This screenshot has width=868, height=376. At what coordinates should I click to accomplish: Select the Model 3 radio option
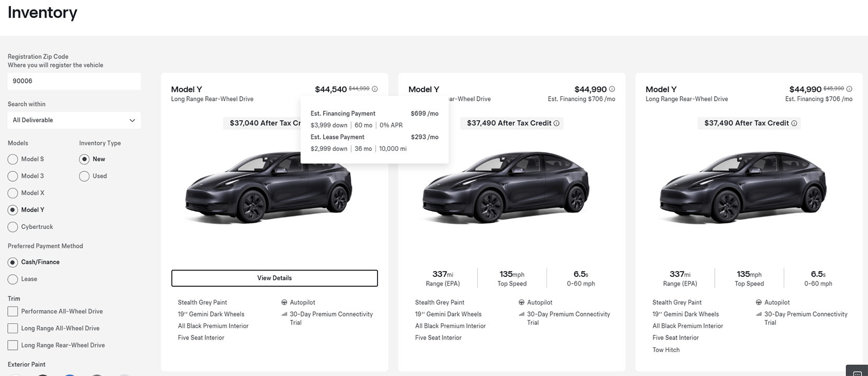(13, 176)
